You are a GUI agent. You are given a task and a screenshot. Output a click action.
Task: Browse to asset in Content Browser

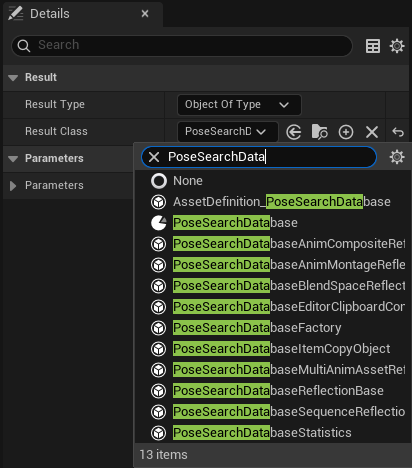pyautogui.click(x=320, y=132)
